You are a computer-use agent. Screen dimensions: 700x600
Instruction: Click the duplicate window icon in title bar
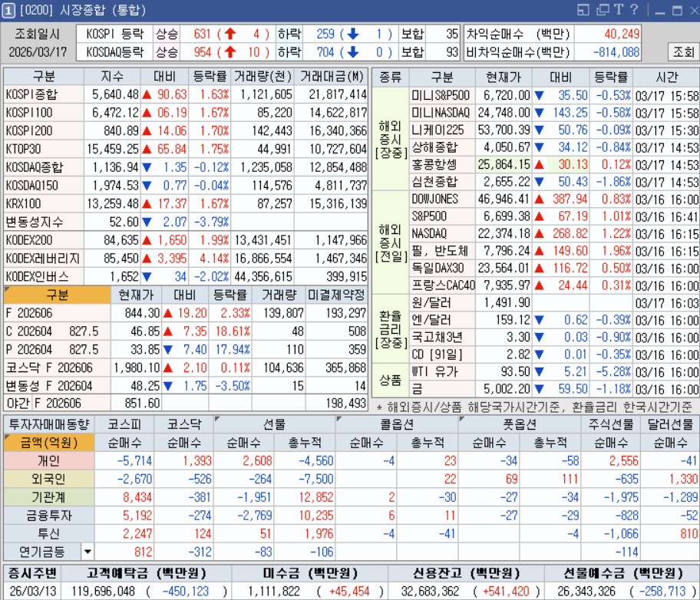tap(603, 10)
